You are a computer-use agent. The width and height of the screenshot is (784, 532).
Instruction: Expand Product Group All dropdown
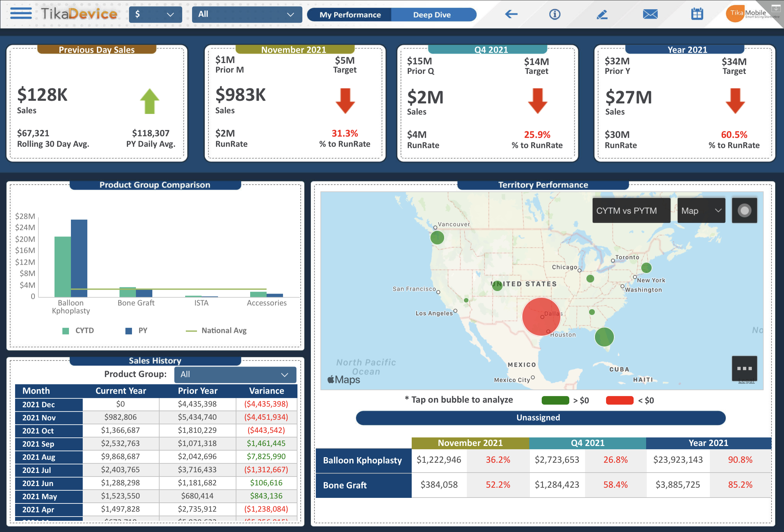tap(235, 374)
